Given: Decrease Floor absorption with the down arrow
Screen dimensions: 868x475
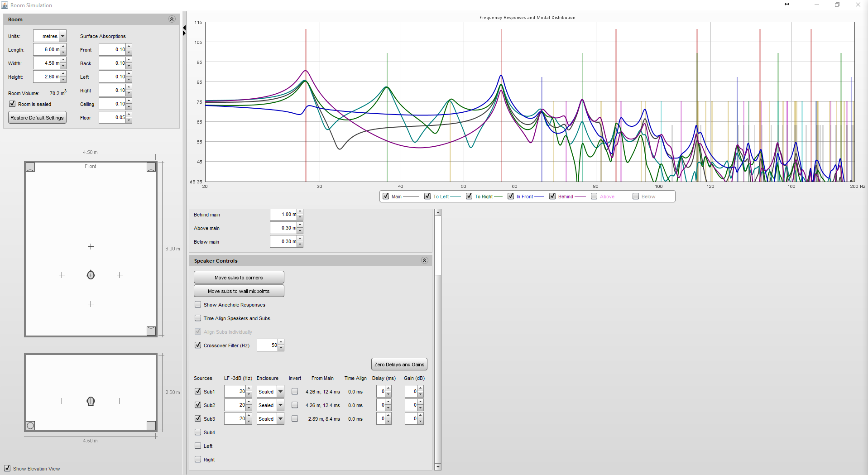Looking at the screenshot, I should pos(129,120).
